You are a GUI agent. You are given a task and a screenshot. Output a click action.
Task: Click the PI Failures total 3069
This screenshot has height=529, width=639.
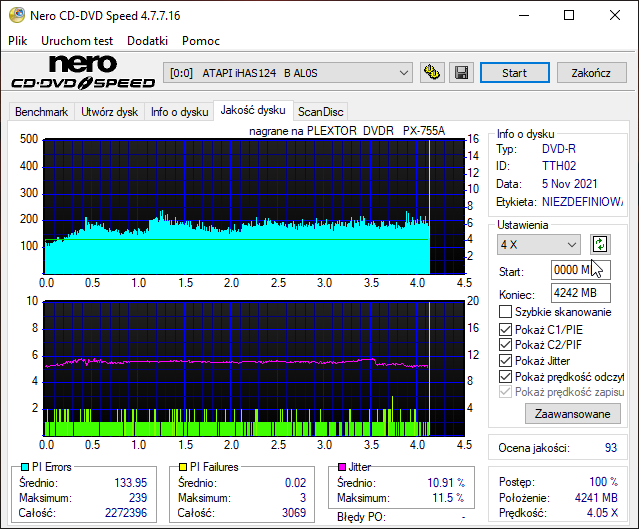(x=294, y=513)
